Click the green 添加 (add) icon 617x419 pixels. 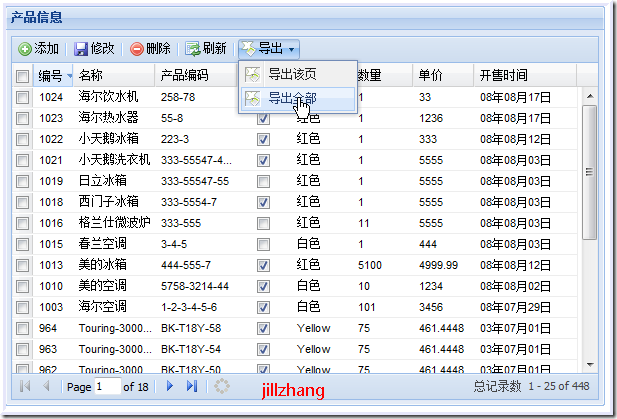coord(25,49)
